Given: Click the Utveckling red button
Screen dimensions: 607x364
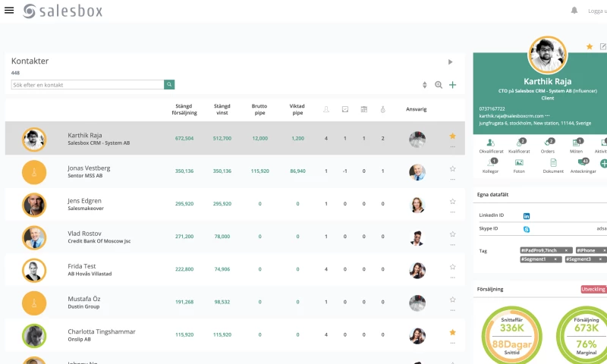Looking at the screenshot, I should [594, 289].
